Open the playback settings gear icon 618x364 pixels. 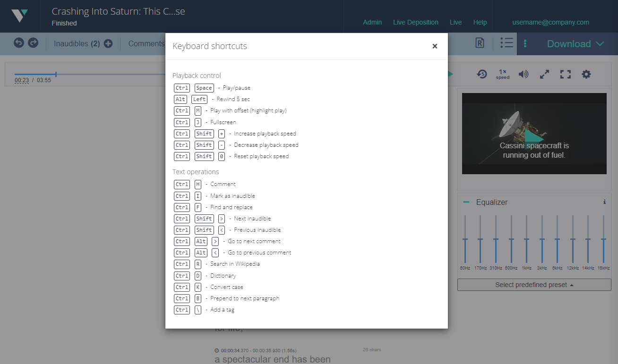click(586, 74)
